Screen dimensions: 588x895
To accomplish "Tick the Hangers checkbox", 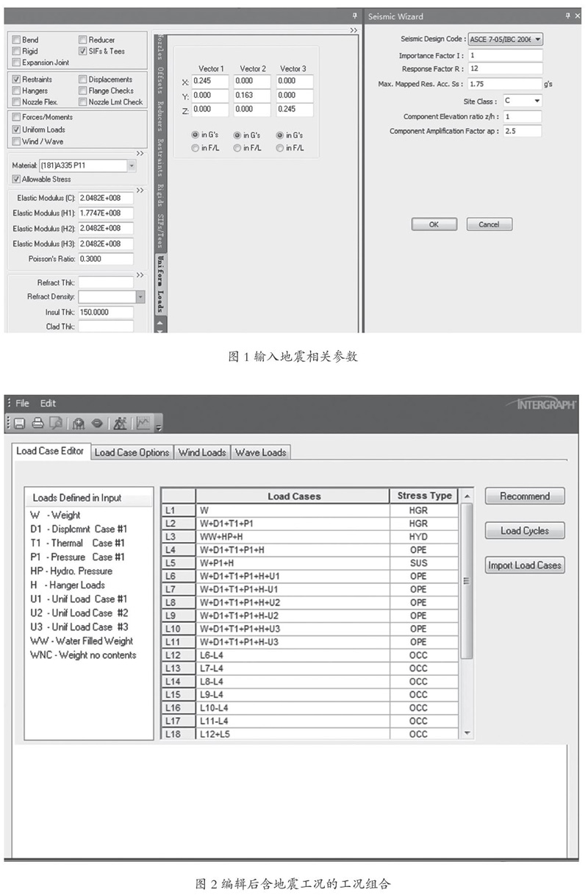I will point(16,90).
